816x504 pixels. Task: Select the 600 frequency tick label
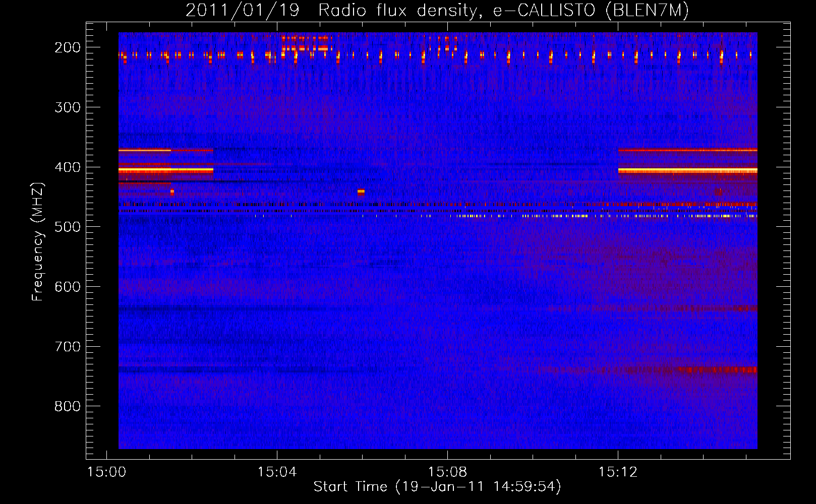point(68,287)
